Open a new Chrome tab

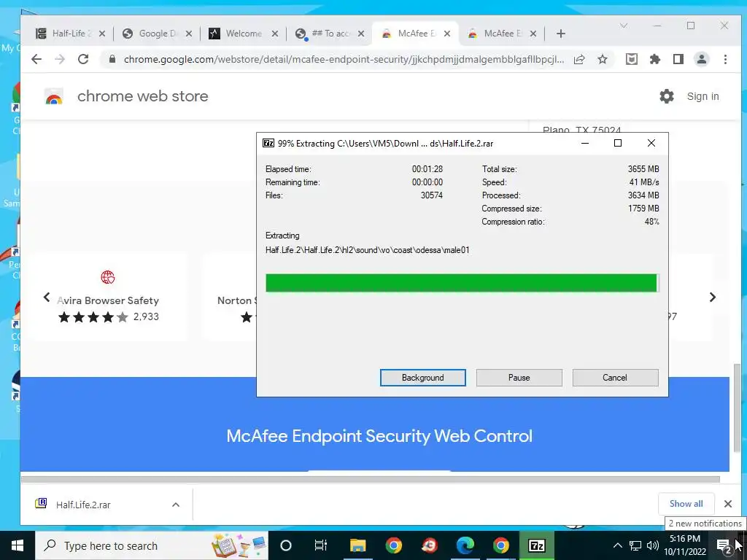561,34
